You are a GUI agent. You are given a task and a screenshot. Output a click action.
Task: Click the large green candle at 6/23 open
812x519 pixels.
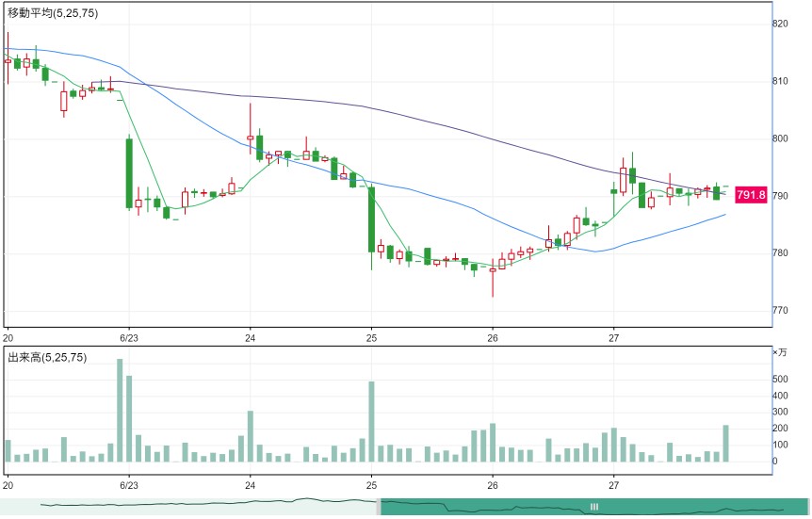tap(129, 173)
